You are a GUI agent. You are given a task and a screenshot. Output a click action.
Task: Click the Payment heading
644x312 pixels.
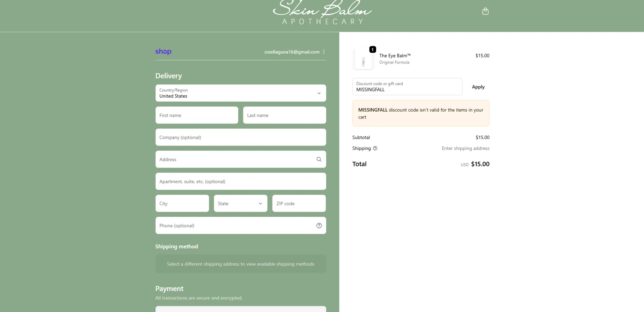point(169,289)
